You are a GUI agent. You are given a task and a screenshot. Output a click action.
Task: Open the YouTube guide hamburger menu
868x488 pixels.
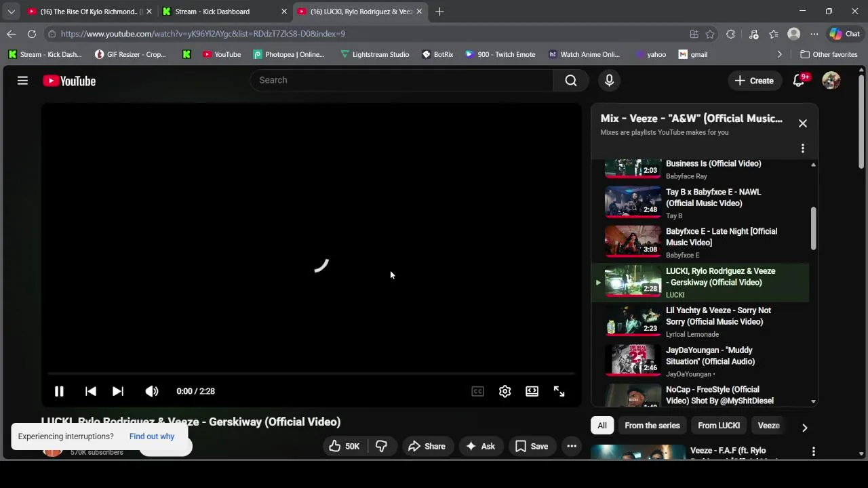22,81
